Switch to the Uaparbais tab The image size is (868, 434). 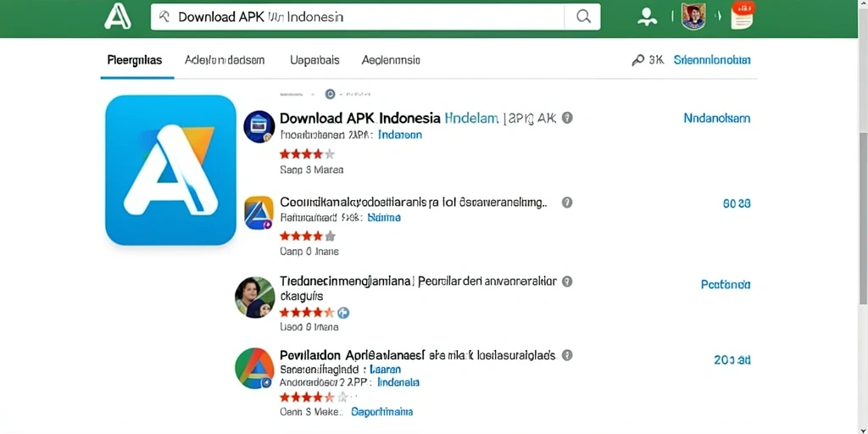pyautogui.click(x=314, y=60)
